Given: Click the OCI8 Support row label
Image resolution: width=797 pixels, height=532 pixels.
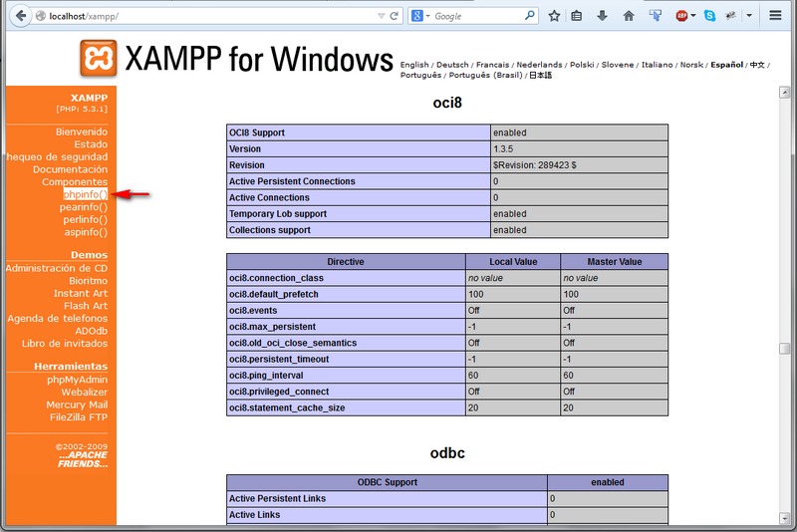Looking at the screenshot, I should 359,133.
